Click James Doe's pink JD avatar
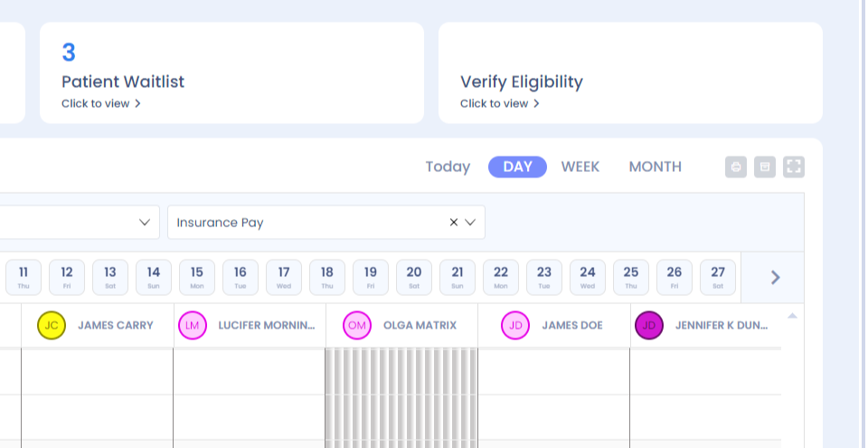 [x=515, y=326]
